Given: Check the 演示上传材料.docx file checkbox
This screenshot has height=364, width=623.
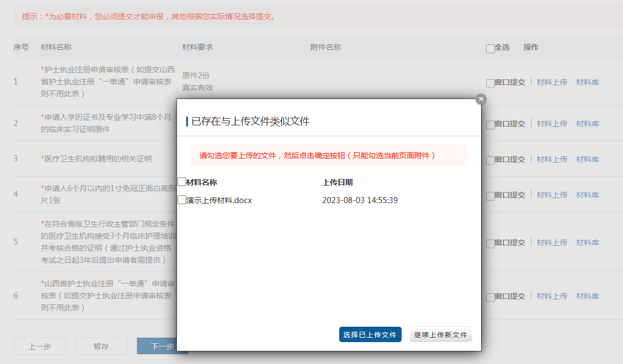Looking at the screenshot, I should click(182, 200).
